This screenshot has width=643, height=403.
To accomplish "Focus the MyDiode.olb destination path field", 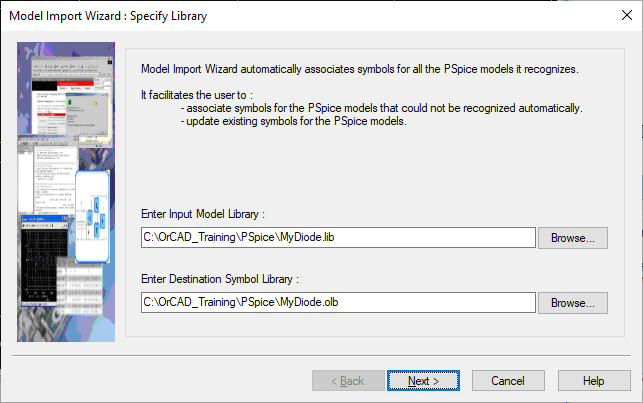I will point(338,303).
